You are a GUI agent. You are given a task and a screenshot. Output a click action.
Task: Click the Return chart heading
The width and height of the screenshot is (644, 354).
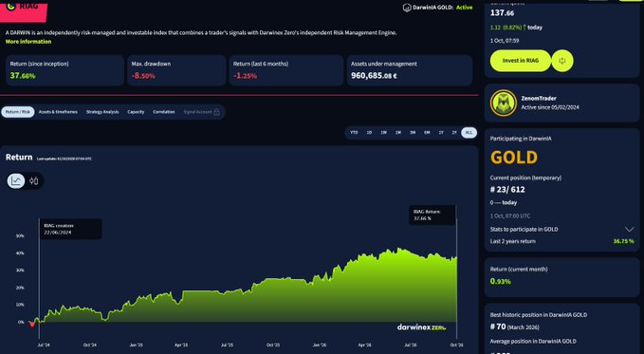(19, 157)
